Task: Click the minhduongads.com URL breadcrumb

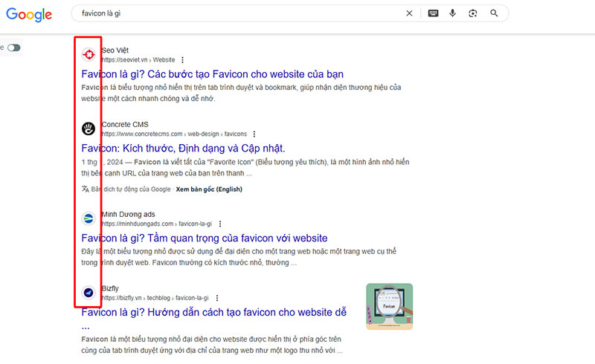Action: coord(157,224)
